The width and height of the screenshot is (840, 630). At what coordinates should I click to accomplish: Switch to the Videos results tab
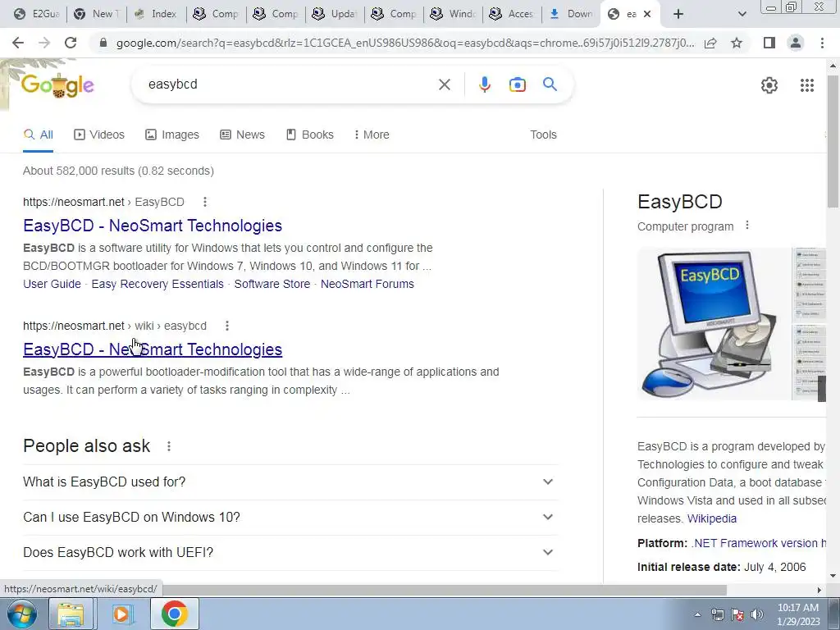(x=99, y=135)
